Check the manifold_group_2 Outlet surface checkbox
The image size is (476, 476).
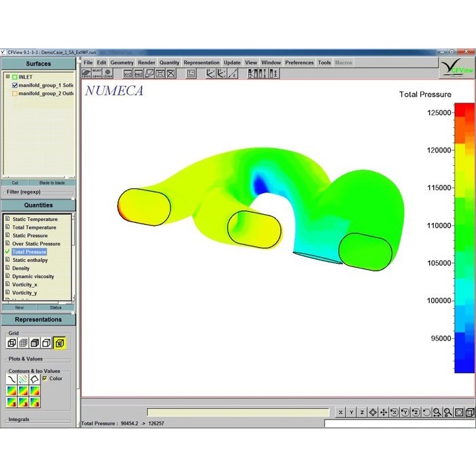pos(15,93)
